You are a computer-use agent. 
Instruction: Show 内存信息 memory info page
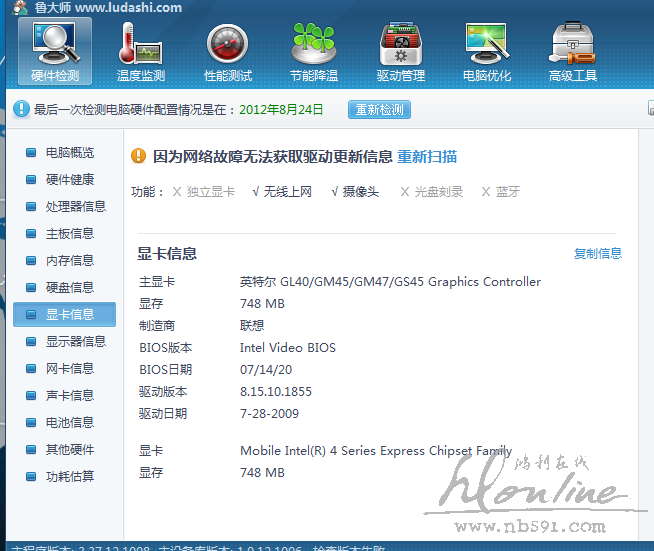point(69,261)
